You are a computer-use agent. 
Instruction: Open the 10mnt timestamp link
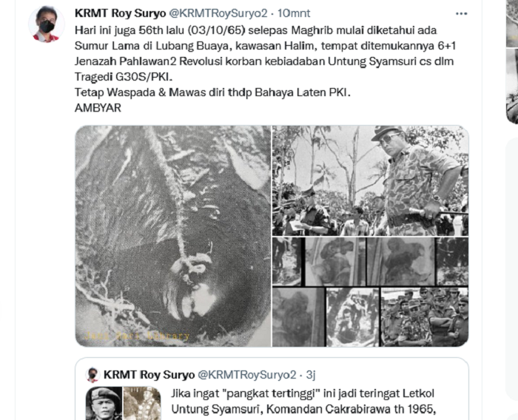[294, 13]
